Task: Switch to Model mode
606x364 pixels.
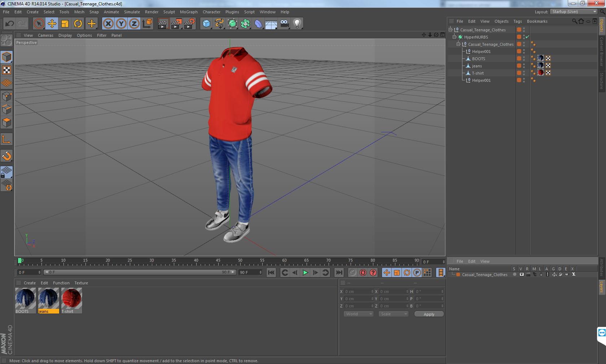Action: [x=7, y=57]
